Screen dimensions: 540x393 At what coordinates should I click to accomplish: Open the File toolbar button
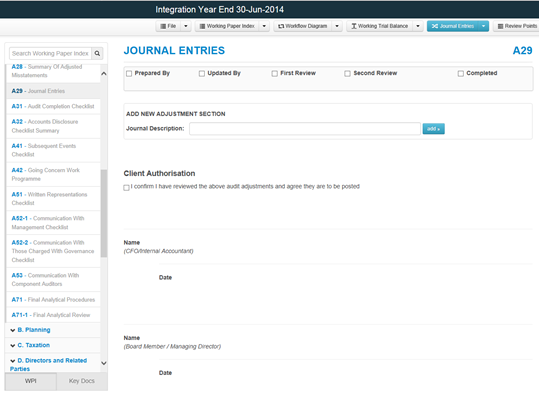168,26
